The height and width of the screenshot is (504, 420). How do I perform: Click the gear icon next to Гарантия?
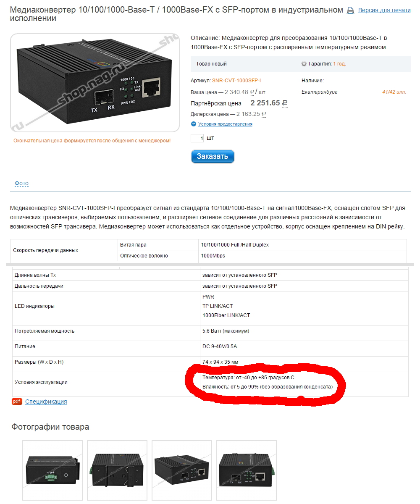[304, 64]
